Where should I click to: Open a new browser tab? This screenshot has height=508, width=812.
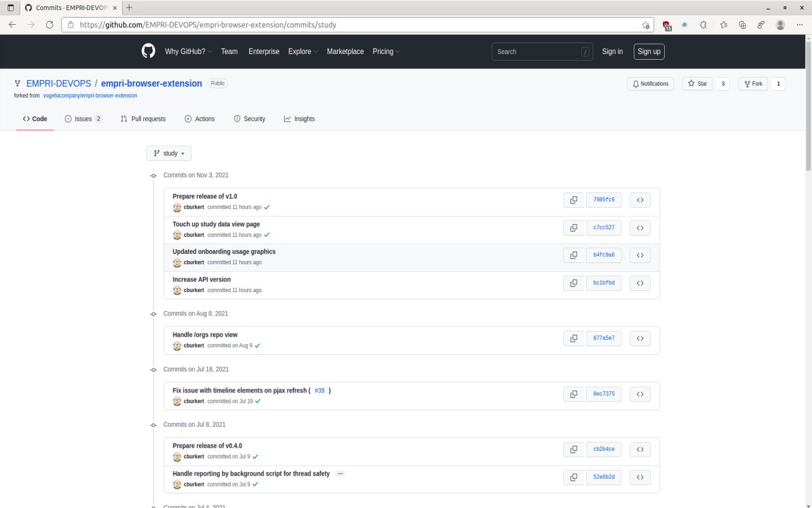tap(129, 8)
